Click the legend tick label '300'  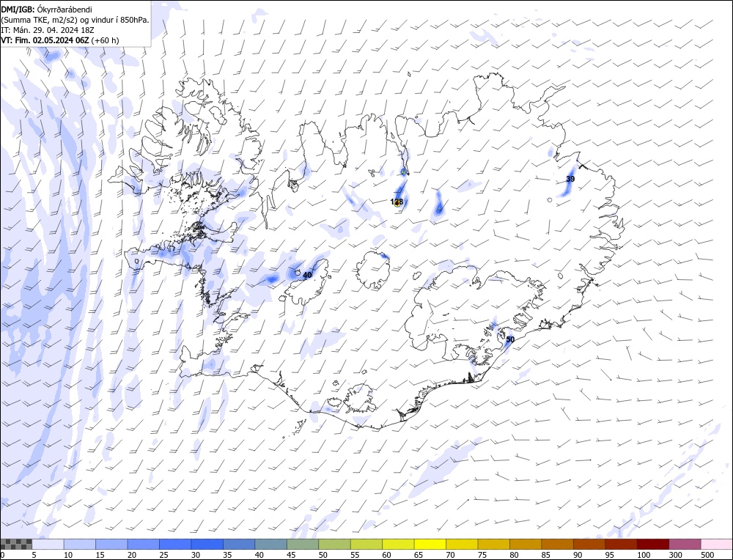(675, 555)
